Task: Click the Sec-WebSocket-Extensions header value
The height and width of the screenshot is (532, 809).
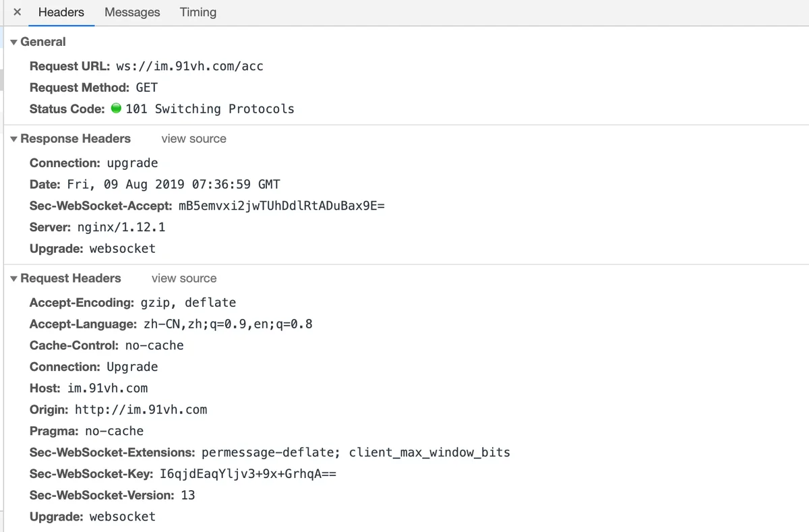Action: click(356, 452)
